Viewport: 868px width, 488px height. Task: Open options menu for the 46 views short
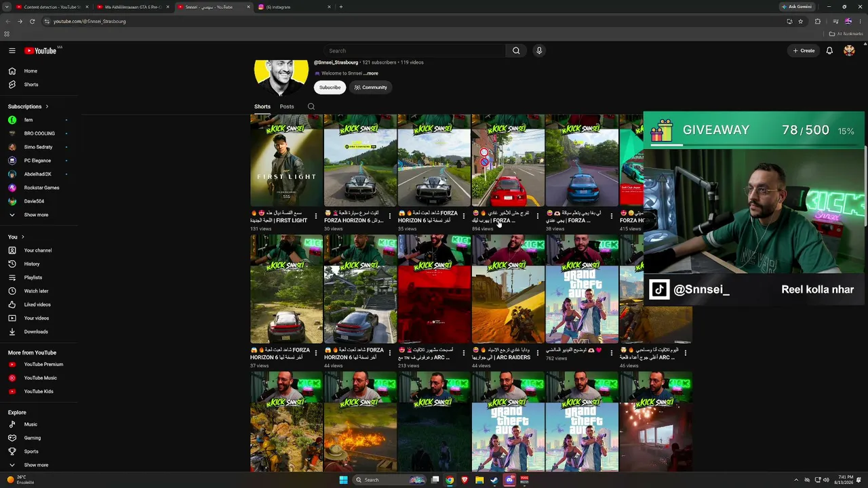pyautogui.click(x=686, y=353)
